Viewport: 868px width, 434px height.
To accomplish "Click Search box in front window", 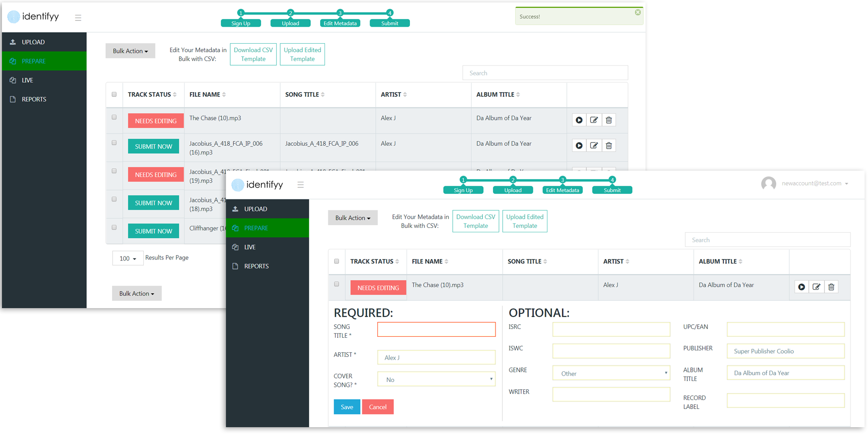I will pyautogui.click(x=767, y=240).
